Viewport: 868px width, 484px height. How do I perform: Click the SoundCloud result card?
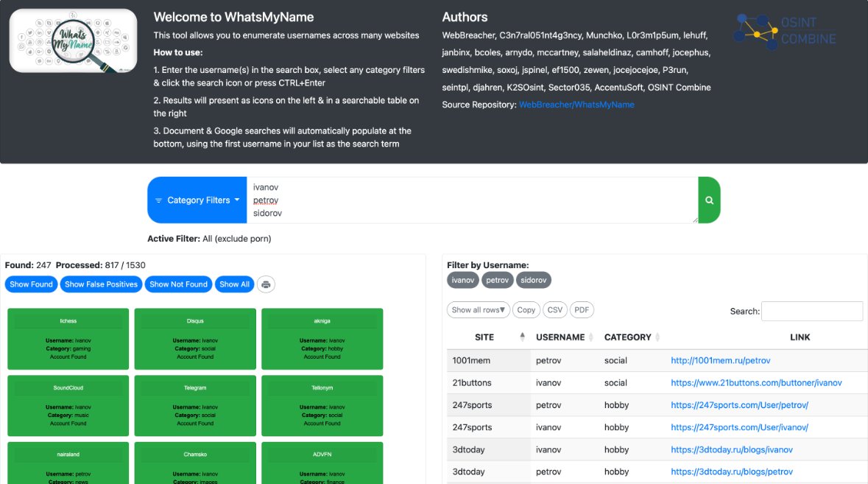pos(68,405)
